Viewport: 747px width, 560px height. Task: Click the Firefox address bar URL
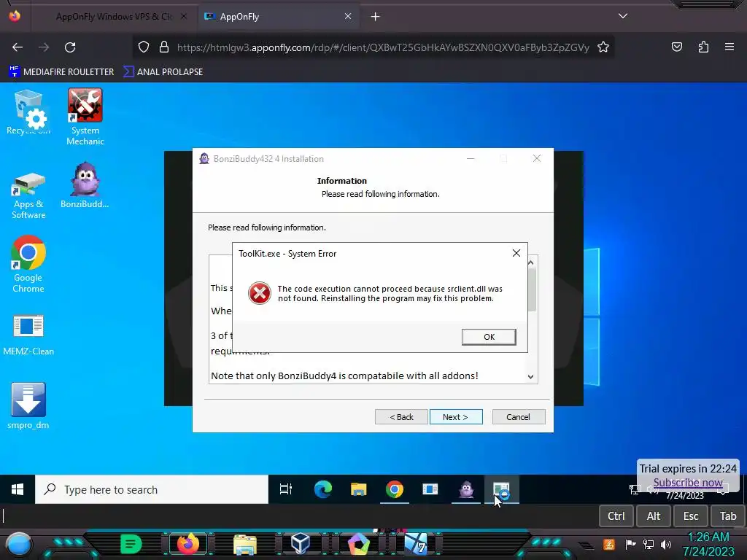(383, 47)
